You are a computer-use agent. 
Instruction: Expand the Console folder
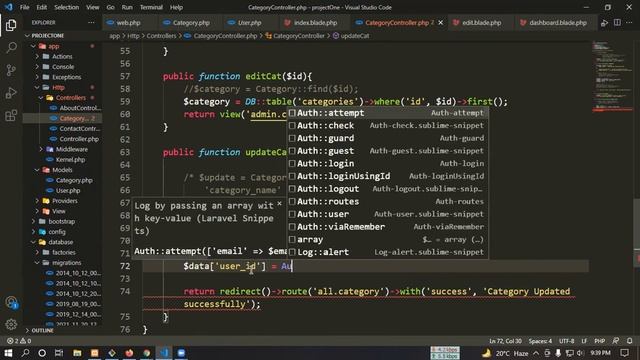(63, 67)
